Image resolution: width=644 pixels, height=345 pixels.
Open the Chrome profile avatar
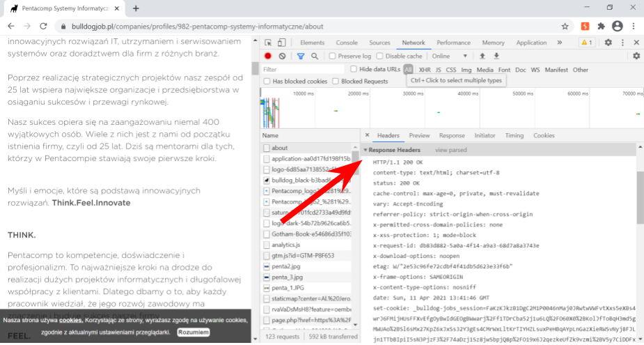coord(618,26)
